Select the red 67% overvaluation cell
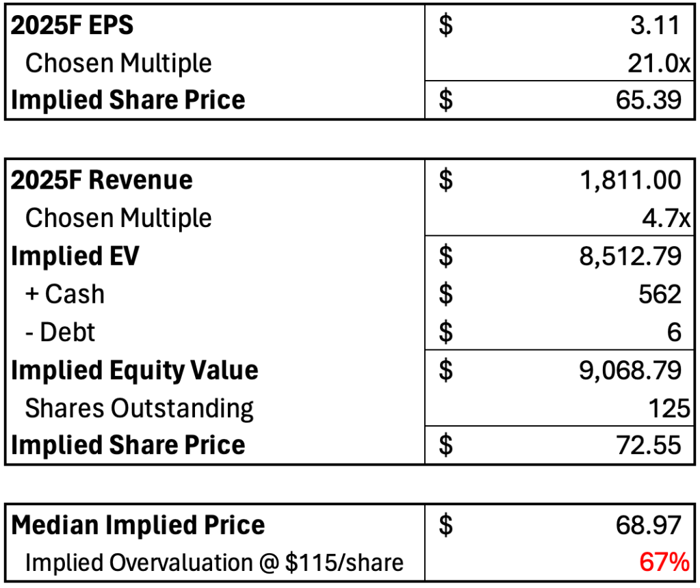 (664, 562)
